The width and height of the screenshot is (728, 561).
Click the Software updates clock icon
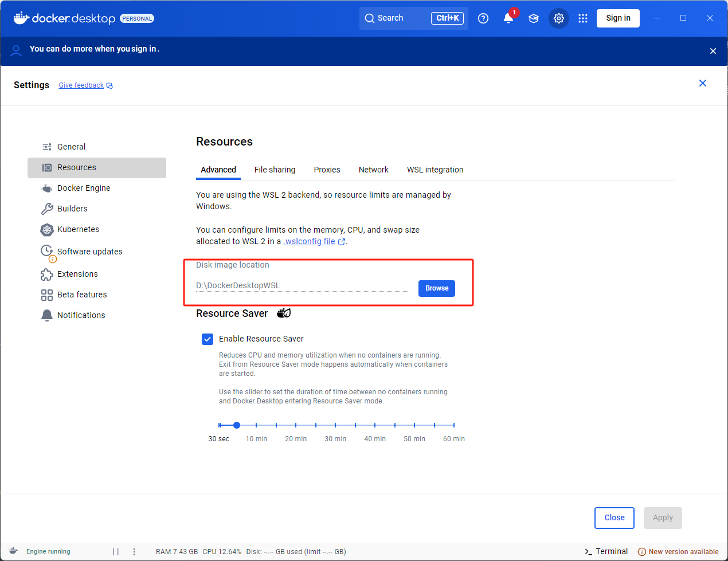(47, 251)
